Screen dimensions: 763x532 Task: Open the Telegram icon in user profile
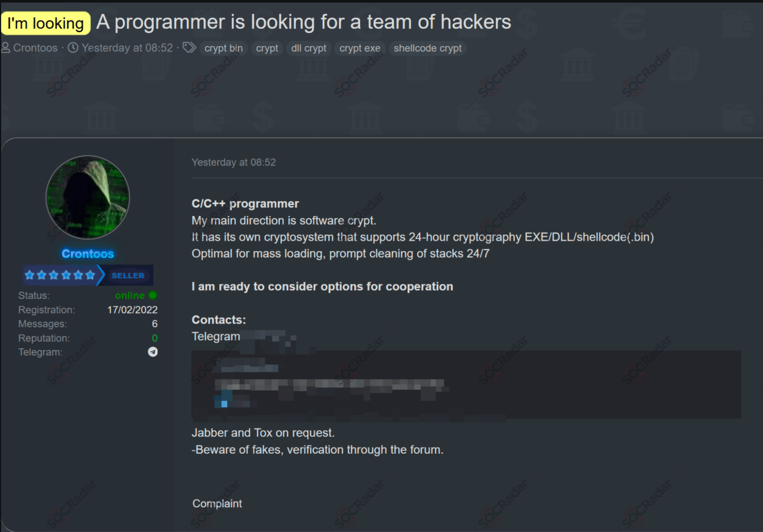pyautogui.click(x=153, y=352)
